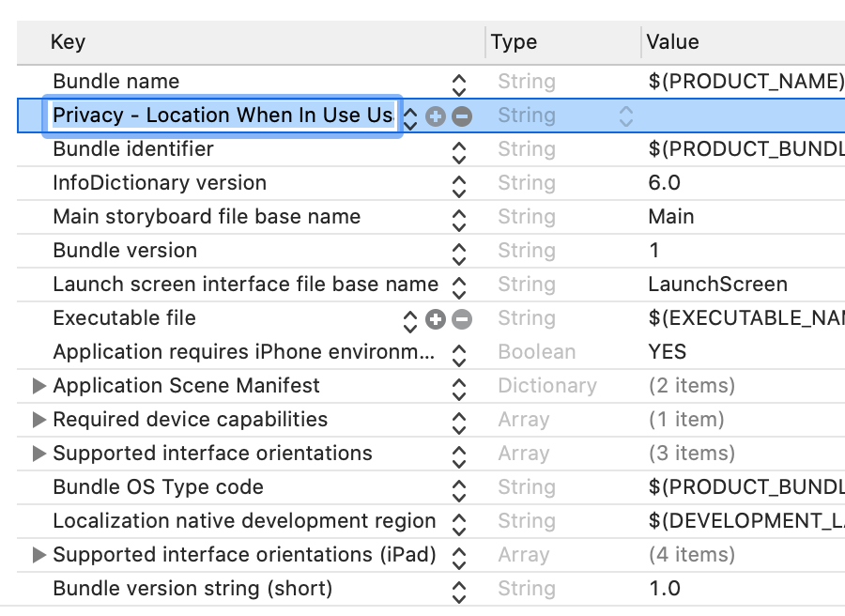845x616 pixels.
Task: Open key stepper for Executable file
Action: coord(410,319)
